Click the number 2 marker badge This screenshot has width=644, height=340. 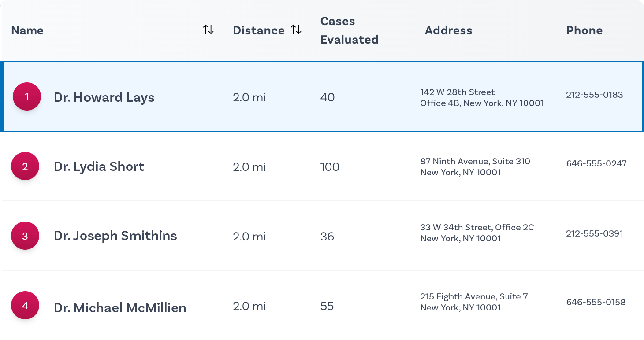tap(25, 166)
